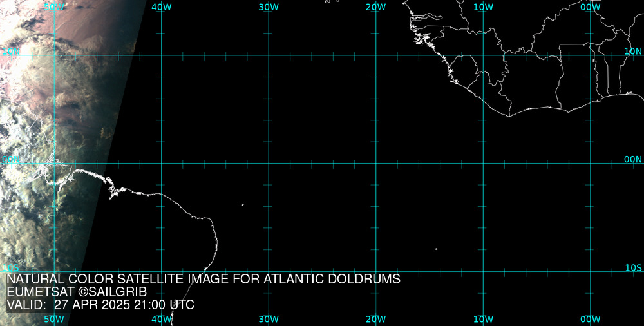Select the "21:00 UTC" time value
The image size is (644, 326).
point(164,305)
